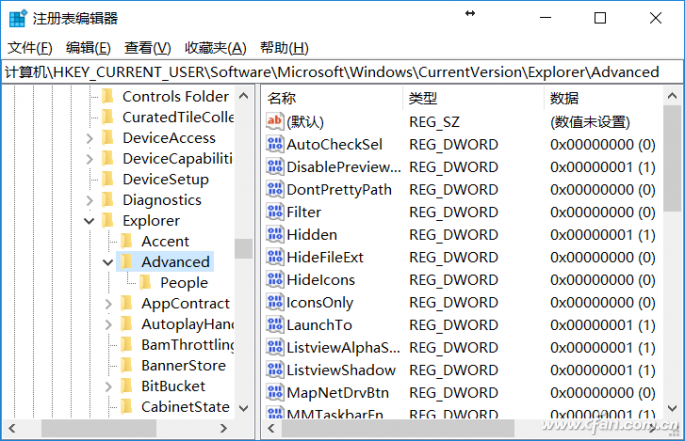Click the folder icon of CabinetState key
The height and width of the screenshot is (441, 685).
click(x=126, y=406)
